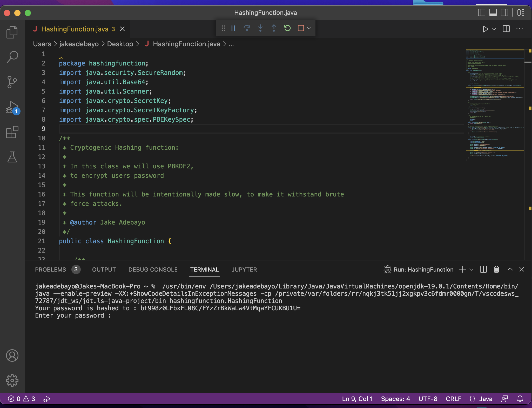Click HashingFunction.java in the breadcrumb
Viewport: 532px width, 408px height.
tap(186, 44)
